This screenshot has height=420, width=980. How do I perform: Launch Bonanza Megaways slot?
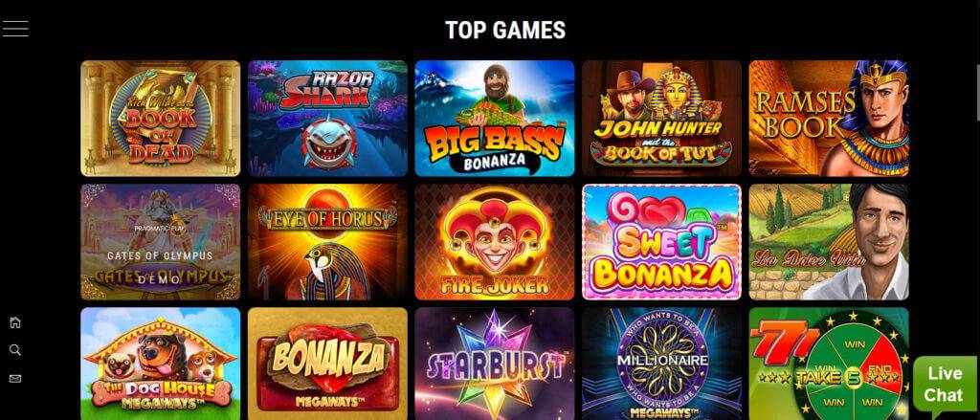pos(327,364)
